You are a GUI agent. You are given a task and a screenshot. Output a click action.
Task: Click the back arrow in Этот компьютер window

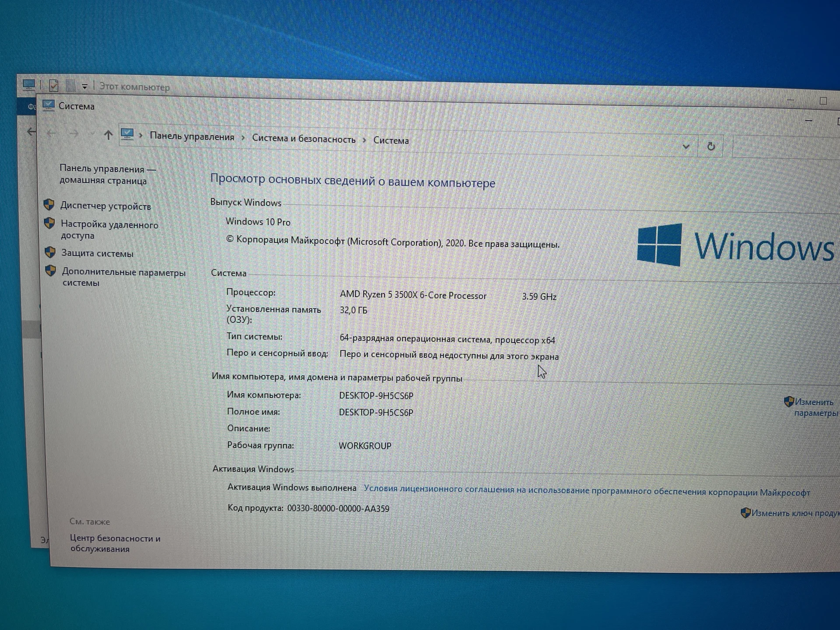click(x=31, y=131)
